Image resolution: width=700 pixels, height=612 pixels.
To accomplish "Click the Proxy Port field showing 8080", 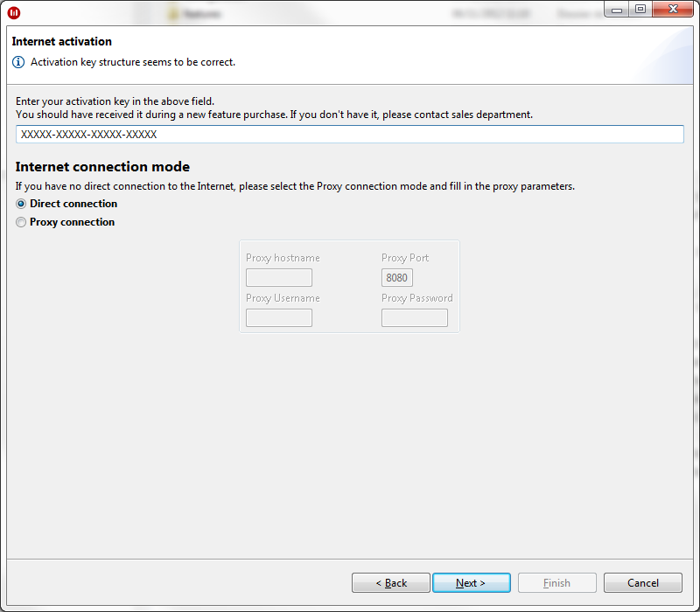I will coord(397,277).
